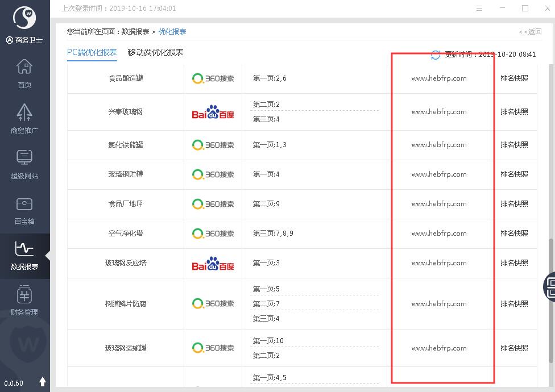Switch to the PC端优化报表 tab
The height and width of the screenshot is (392, 555).
[92, 53]
